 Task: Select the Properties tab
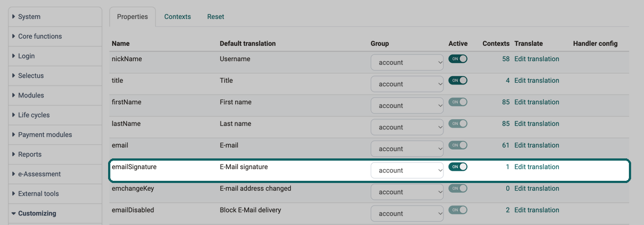pyautogui.click(x=132, y=17)
